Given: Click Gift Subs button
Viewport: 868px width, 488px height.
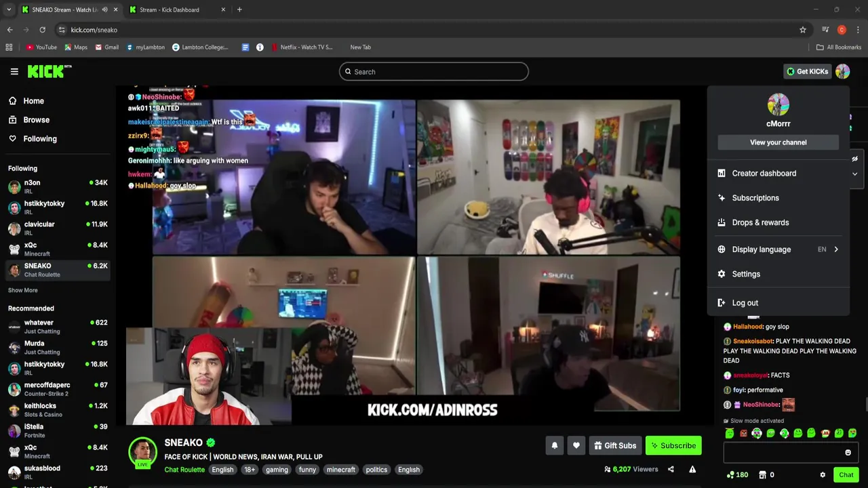Looking at the screenshot, I should click(x=615, y=445).
